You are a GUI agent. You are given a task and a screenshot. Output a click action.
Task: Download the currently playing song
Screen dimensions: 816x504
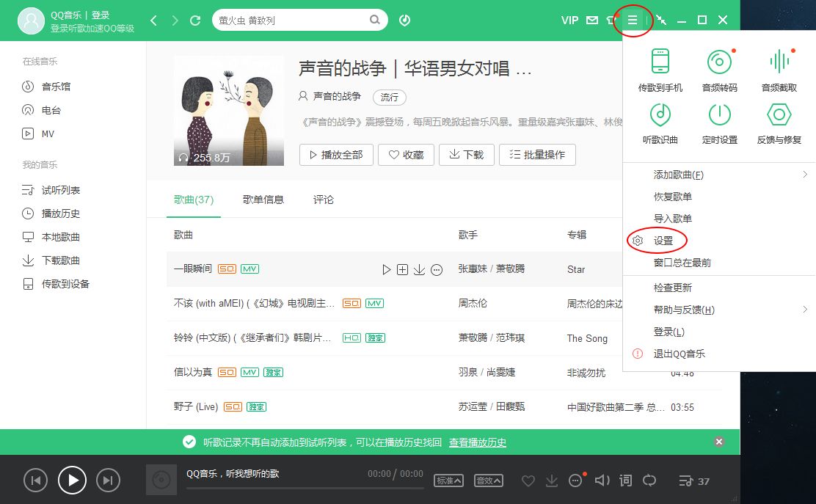[x=552, y=481]
